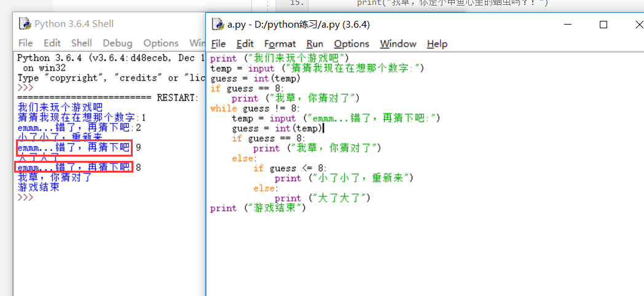Open the Options menu in the Python Shell

(x=161, y=43)
